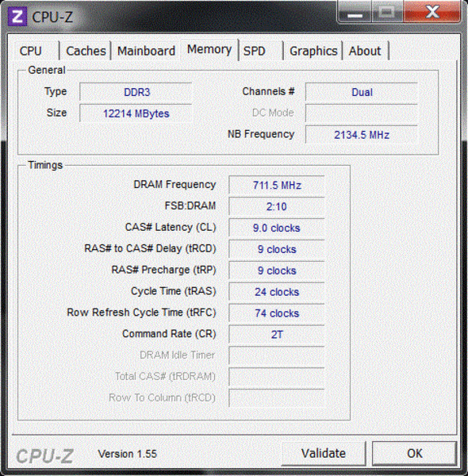Click the tRP 9 clocks value
This screenshot has width=468, height=476.
pos(277,271)
